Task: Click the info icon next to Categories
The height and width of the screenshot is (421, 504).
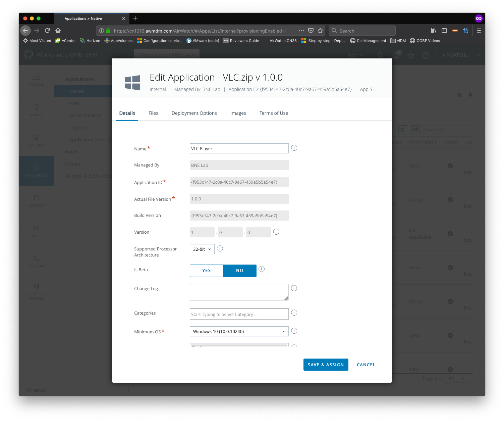Action: pyautogui.click(x=294, y=313)
